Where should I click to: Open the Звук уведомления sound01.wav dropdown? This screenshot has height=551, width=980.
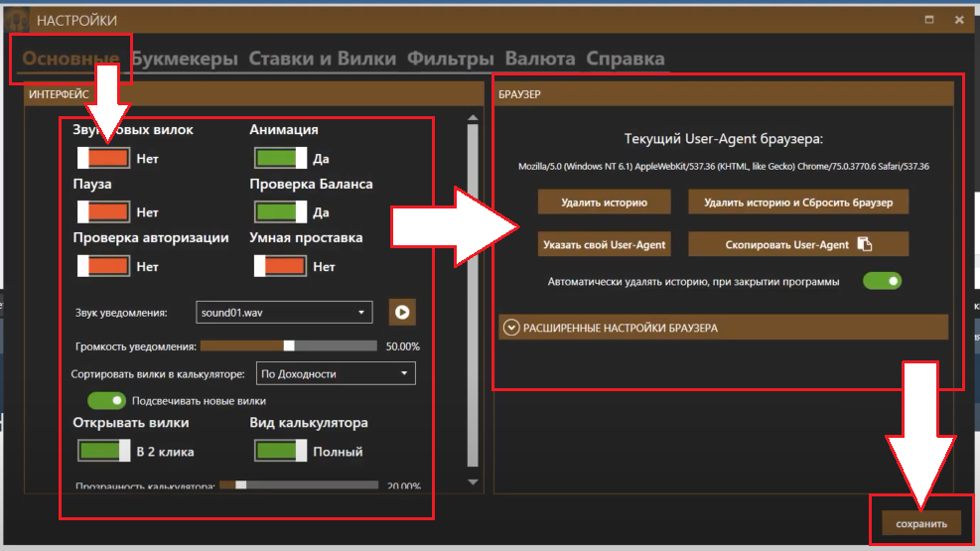coord(284,313)
